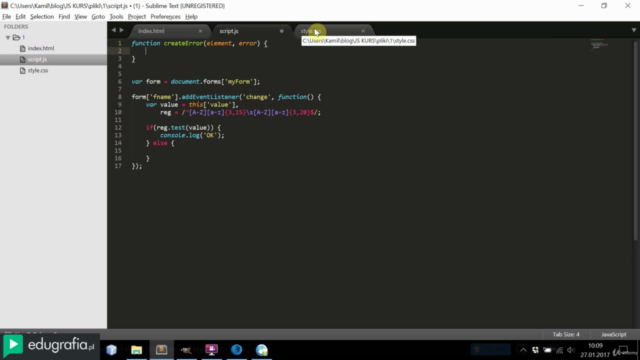640x360 pixels.
Task: Open the purple screen recorder taskbar icon
Action: tap(211, 350)
